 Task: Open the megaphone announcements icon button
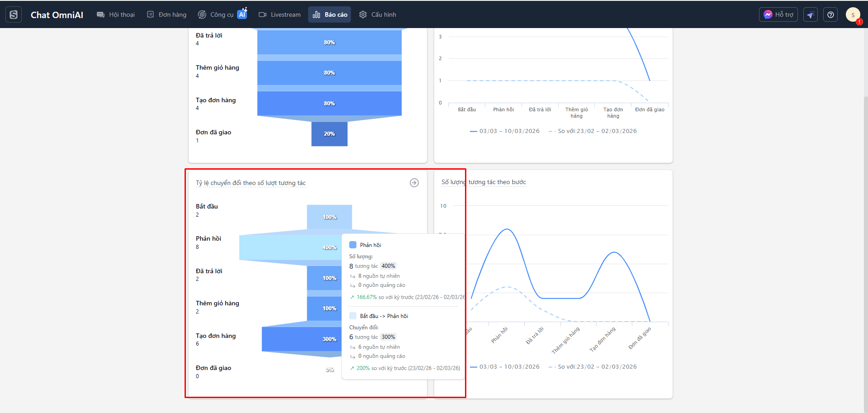tap(811, 14)
